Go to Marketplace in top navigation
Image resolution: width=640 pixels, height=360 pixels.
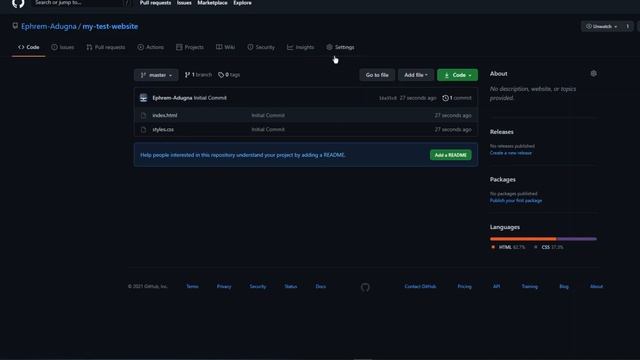pos(212,3)
